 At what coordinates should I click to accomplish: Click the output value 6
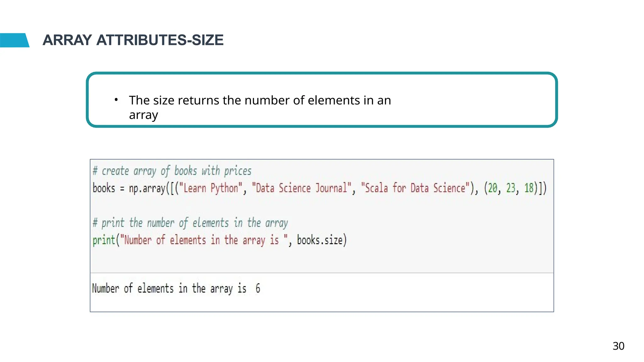[x=258, y=288]
